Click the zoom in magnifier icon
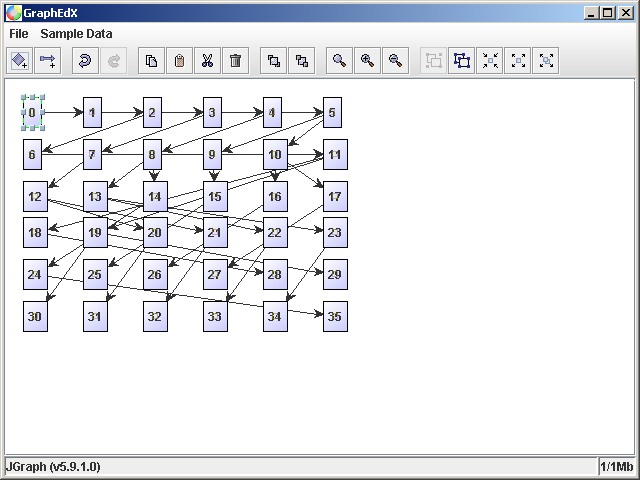 (367, 60)
